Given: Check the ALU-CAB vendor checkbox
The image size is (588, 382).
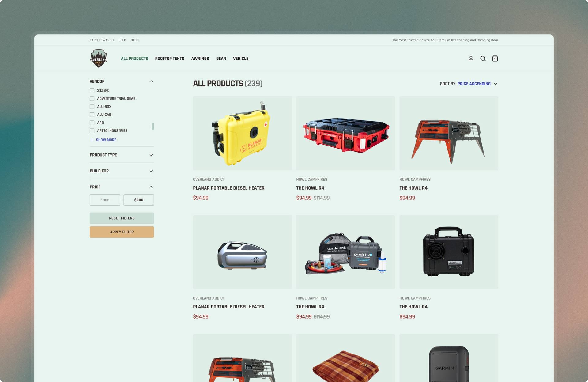Looking at the screenshot, I should point(92,115).
